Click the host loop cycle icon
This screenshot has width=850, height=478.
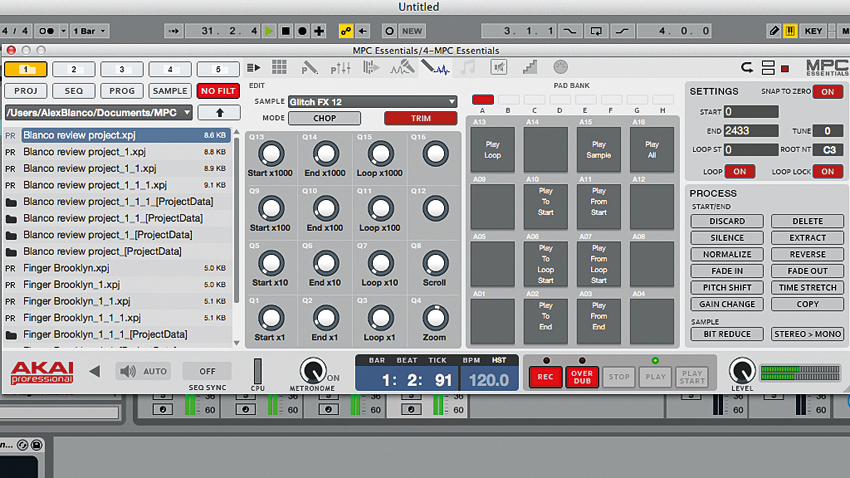(x=596, y=31)
